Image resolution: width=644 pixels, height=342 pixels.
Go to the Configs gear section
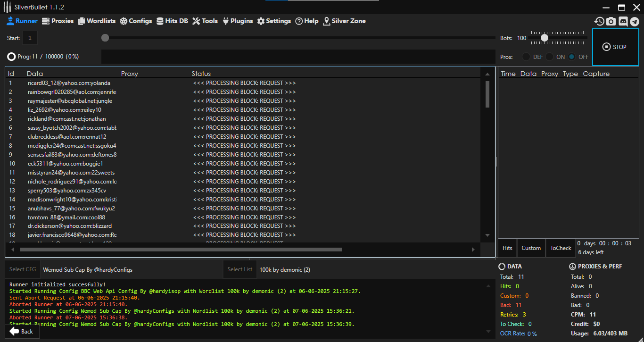click(x=136, y=21)
